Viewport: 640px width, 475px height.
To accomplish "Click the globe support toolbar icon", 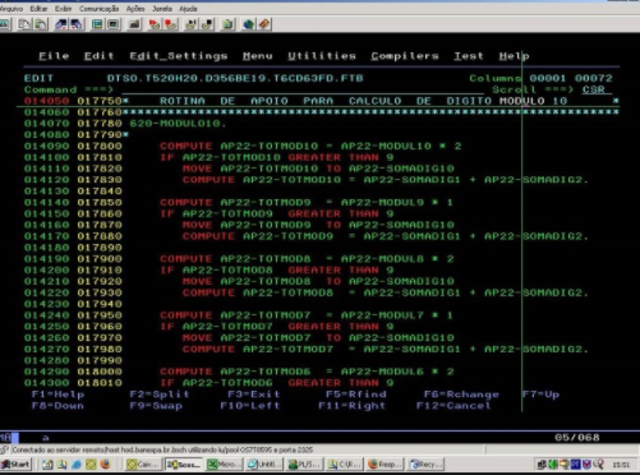I will pos(249,24).
